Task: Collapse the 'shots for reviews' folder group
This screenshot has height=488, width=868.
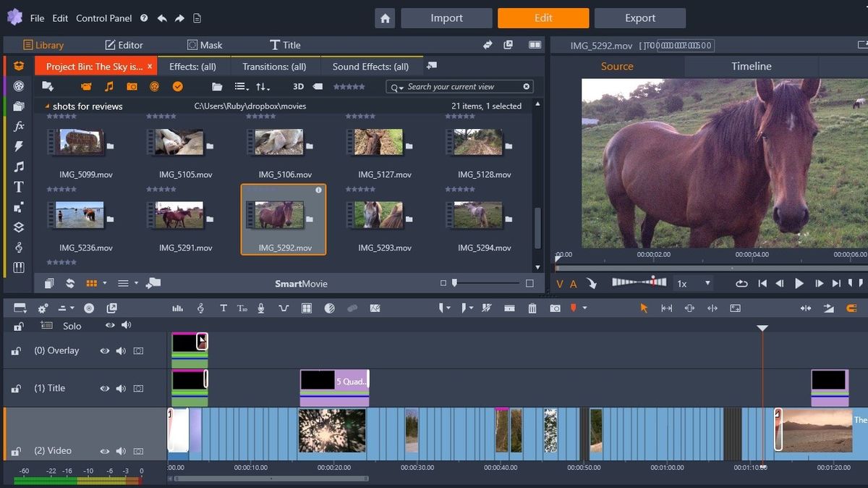Action: pos(47,106)
